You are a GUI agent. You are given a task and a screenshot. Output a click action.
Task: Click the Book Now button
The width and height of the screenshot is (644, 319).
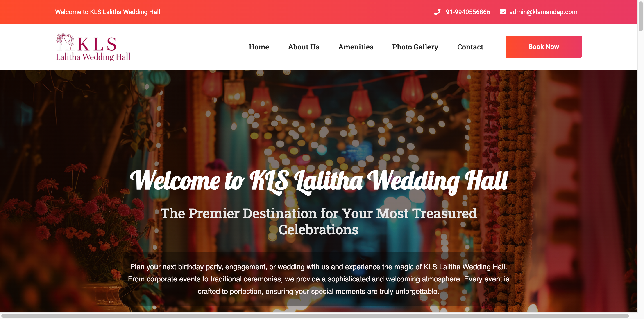tap(544, 47)
